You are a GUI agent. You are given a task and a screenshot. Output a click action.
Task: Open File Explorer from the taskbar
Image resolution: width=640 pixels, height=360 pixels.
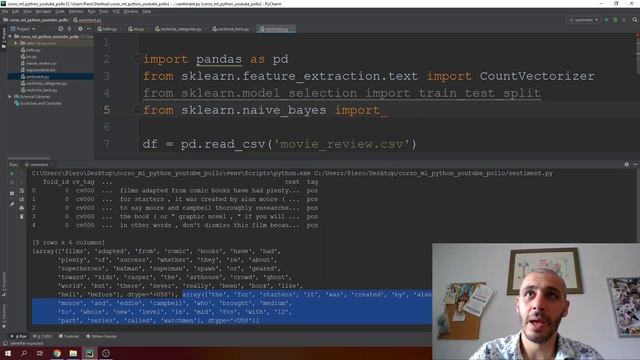(73, 353)
